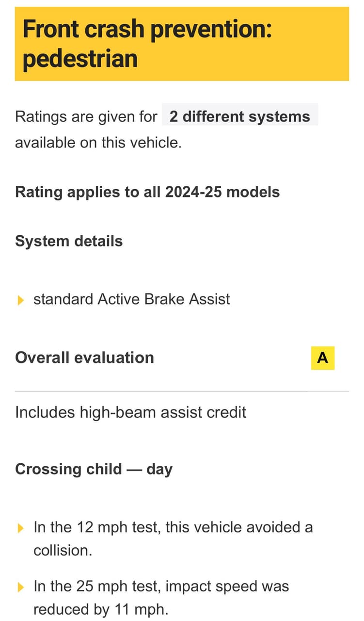
Task: Click "standard Active Brake Assist" text
Action: tap(131, 299)
